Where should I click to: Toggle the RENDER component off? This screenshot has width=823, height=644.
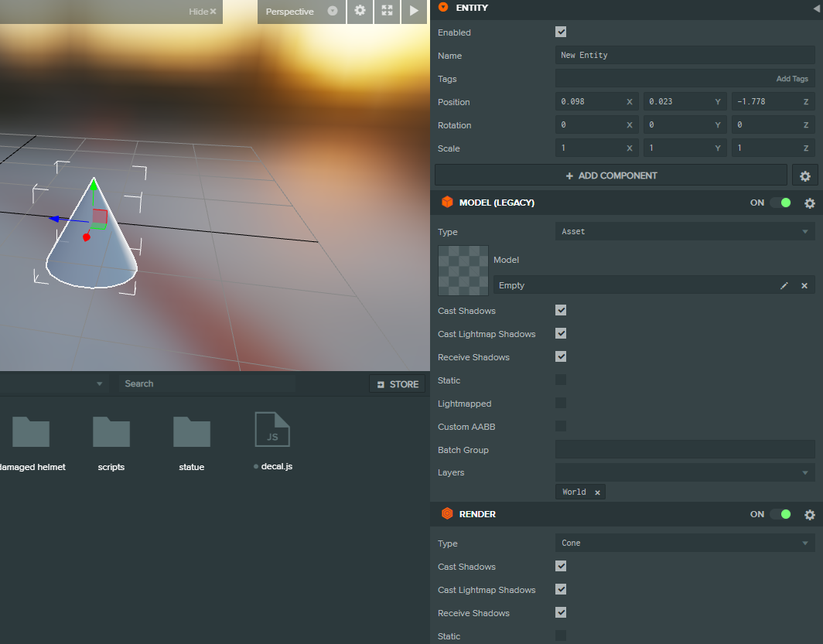tap(781, 513)
